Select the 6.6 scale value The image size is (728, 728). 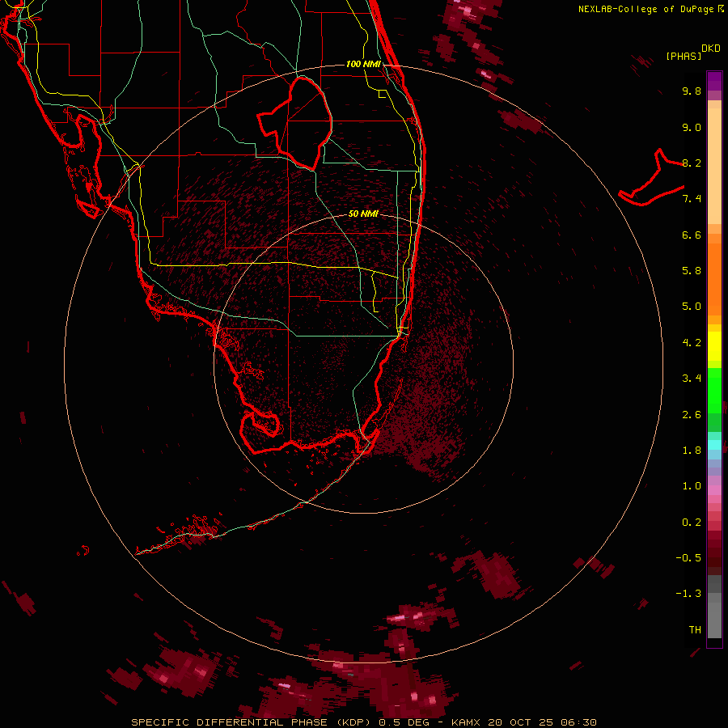[x=692, y=235]
